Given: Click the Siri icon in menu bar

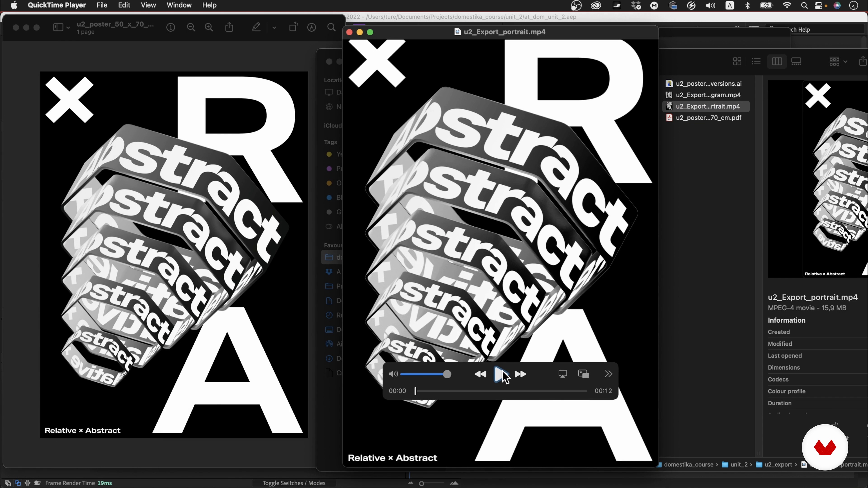Looking at the screenshot, I should [x=837, y=5].
